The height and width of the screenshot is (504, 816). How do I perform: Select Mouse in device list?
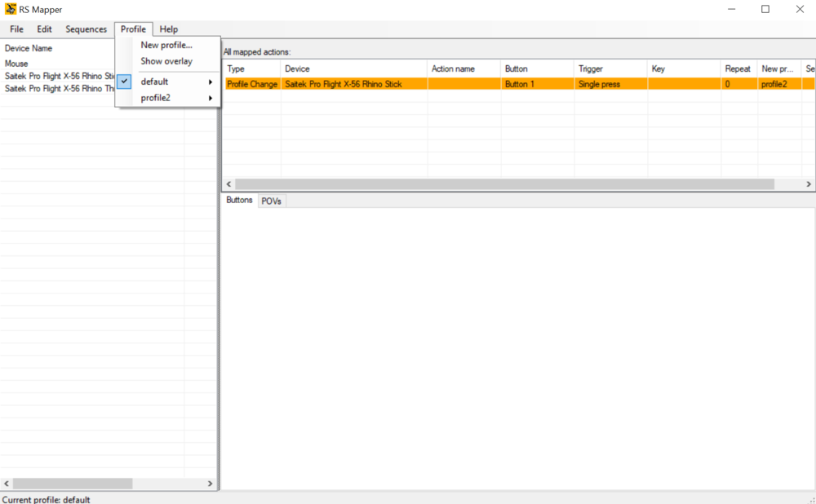click(x=16, y=64)
